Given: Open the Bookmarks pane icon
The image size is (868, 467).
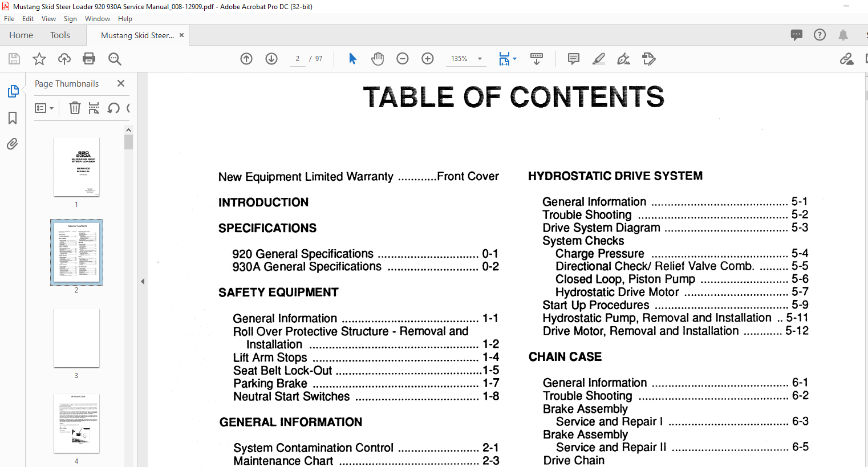Looking at the screenshot, I should click(x=13, y=118).
